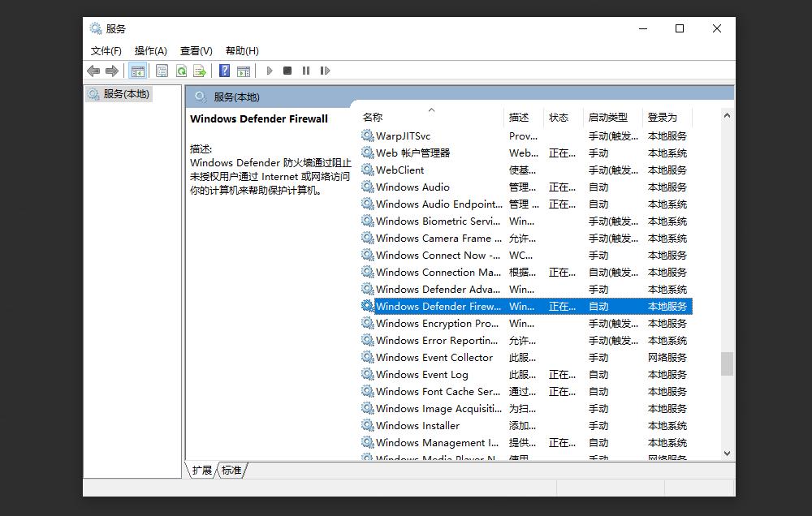Click 本地系统 login of Windows Installer row
This screenshot has width=812, height=516.
667,426
